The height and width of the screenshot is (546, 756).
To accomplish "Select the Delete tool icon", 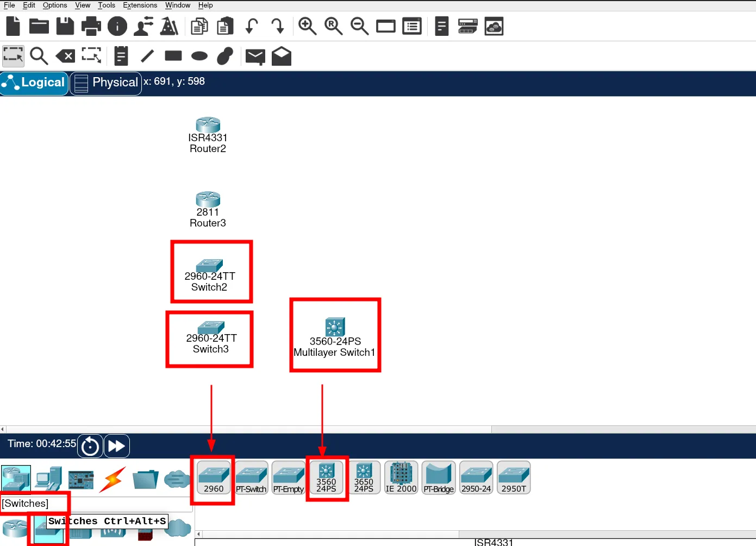I will 65,56.
